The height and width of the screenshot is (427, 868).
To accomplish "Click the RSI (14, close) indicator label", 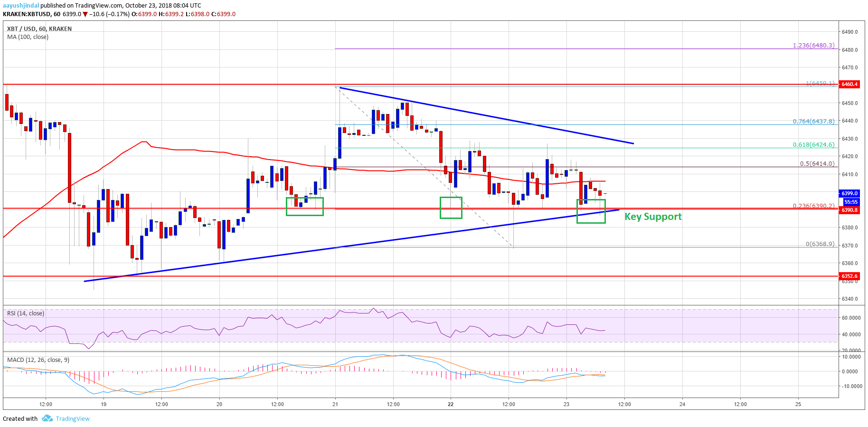I will pos(26,313).
